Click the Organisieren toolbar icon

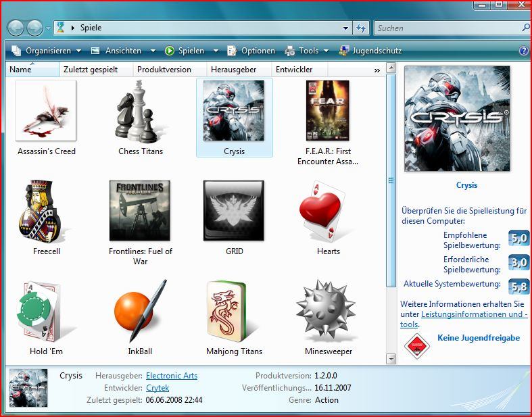tap(16, 51)
